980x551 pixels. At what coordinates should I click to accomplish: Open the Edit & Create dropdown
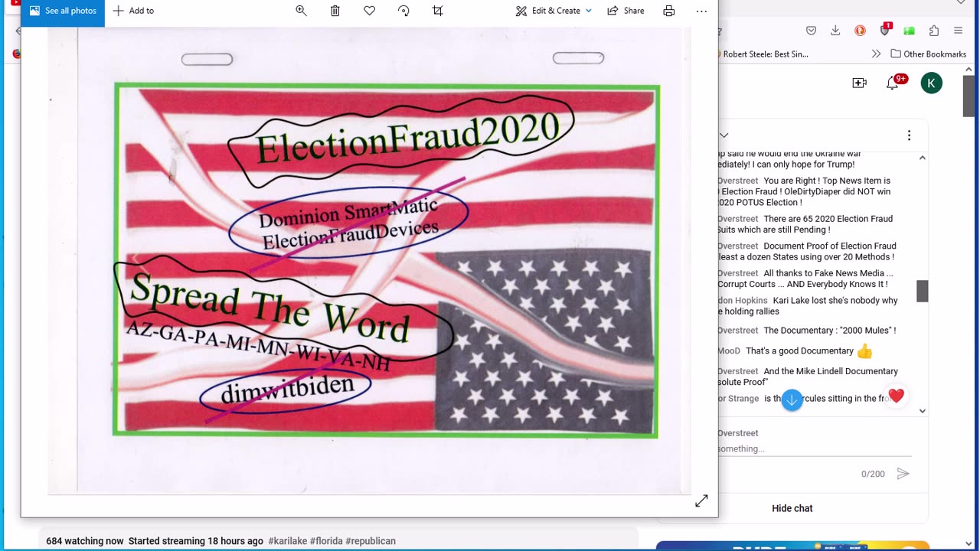point(554,11)
